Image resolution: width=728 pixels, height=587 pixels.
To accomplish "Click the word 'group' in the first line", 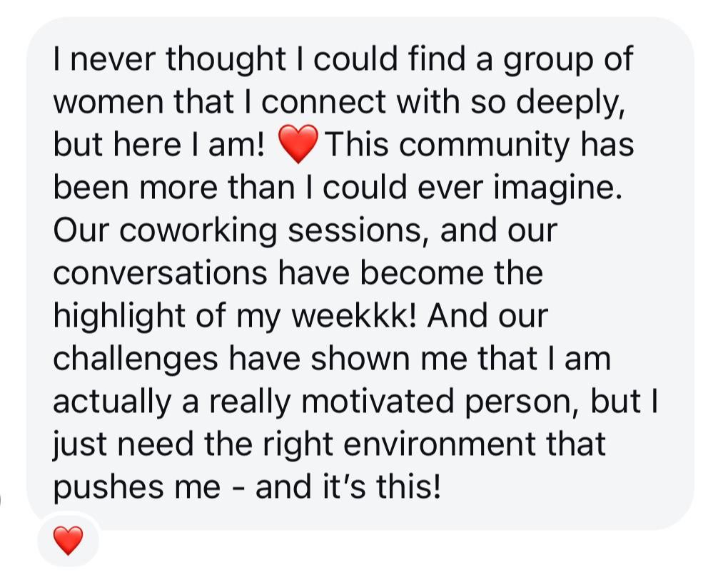I will point(548,61).
